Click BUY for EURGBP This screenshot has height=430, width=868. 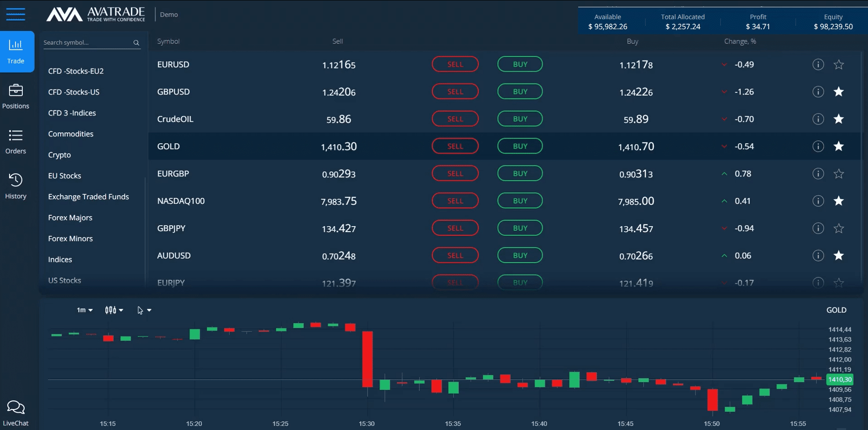(520, 174)
